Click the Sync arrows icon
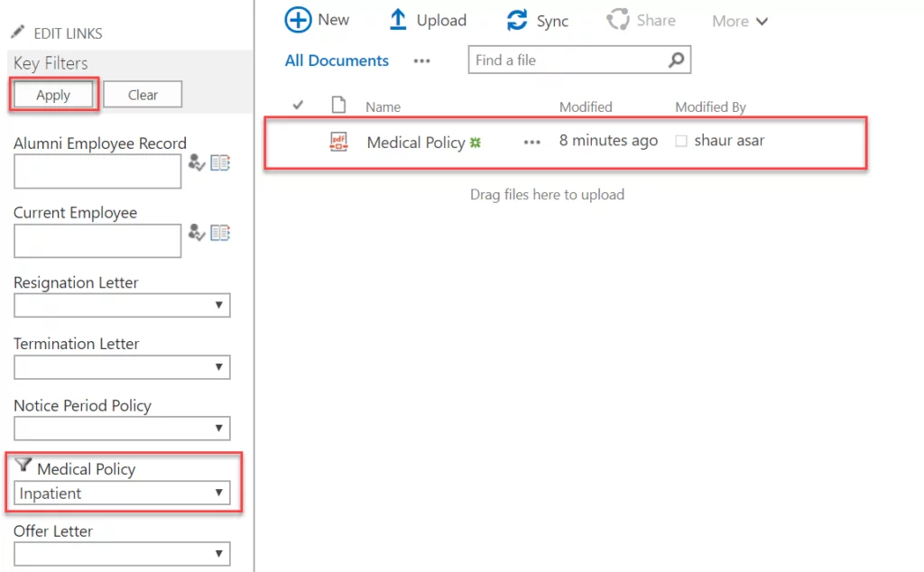This screenshot has height=572, width=924. (x=517, y=20)
